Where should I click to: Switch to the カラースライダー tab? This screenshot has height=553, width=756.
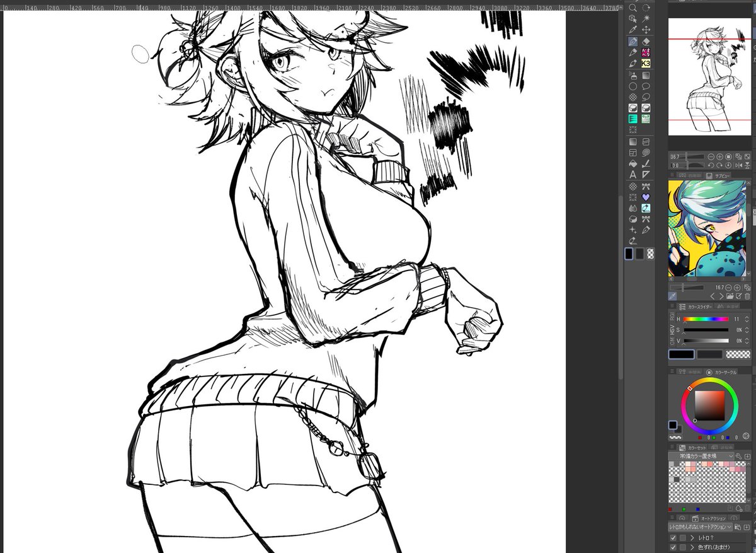(x=696, y=306)
